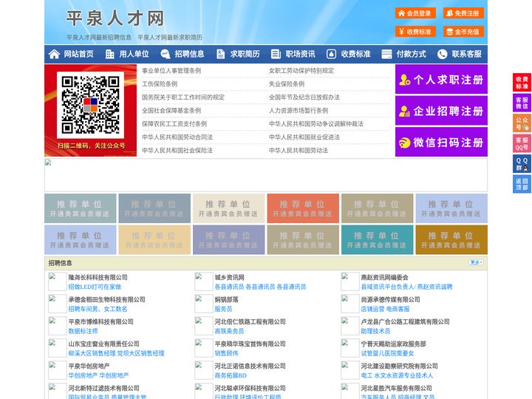Image resolution: width=532 pixels, height=399 pixels.
Task: Click the icon beside 收费标准 in navbar
Action: pyautogui.click(x=331, y=54)
